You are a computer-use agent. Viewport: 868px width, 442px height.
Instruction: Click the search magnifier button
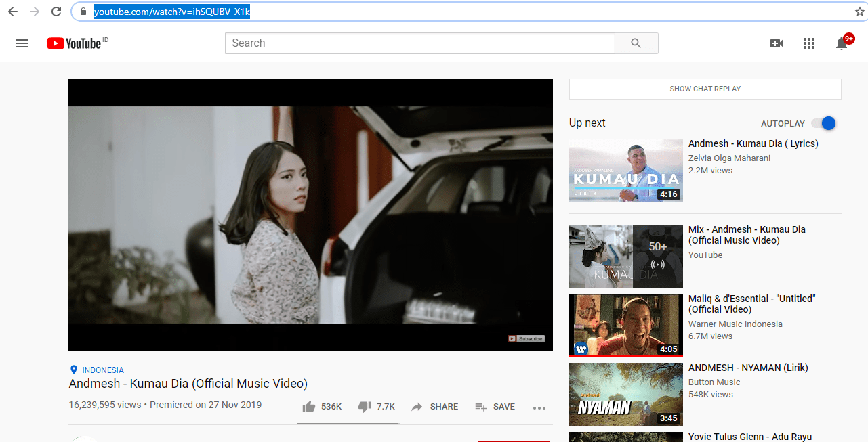tap(636, 43)
